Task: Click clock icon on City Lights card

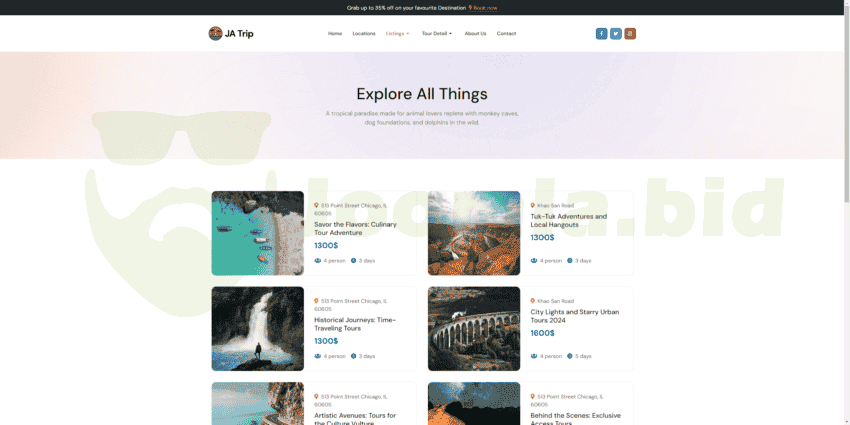Action: [570, 356]
